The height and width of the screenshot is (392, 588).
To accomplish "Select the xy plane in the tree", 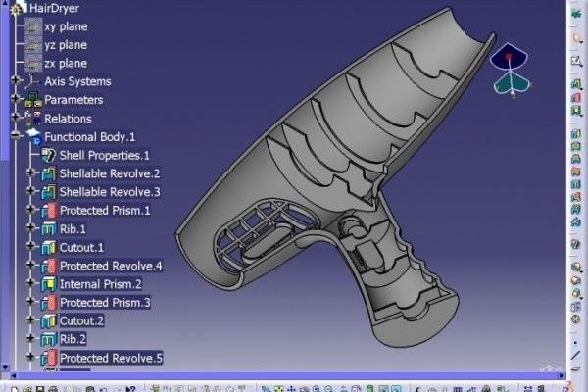I will pyautogui.click(x=66, y=26).
